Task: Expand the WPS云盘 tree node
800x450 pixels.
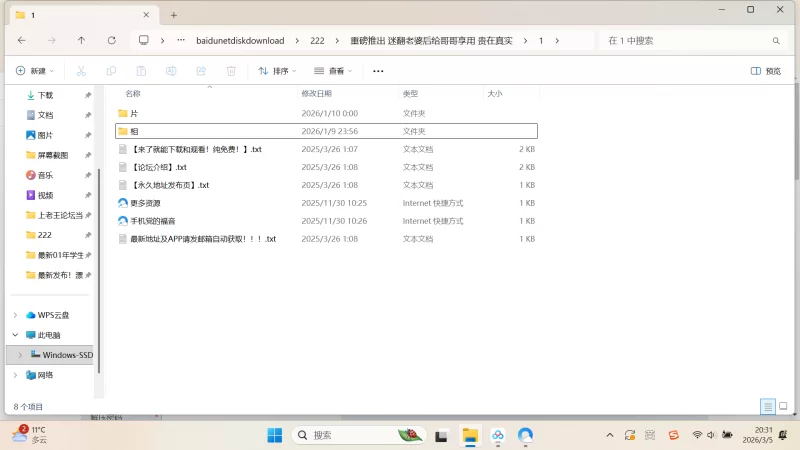Action: tap(15, 315)
